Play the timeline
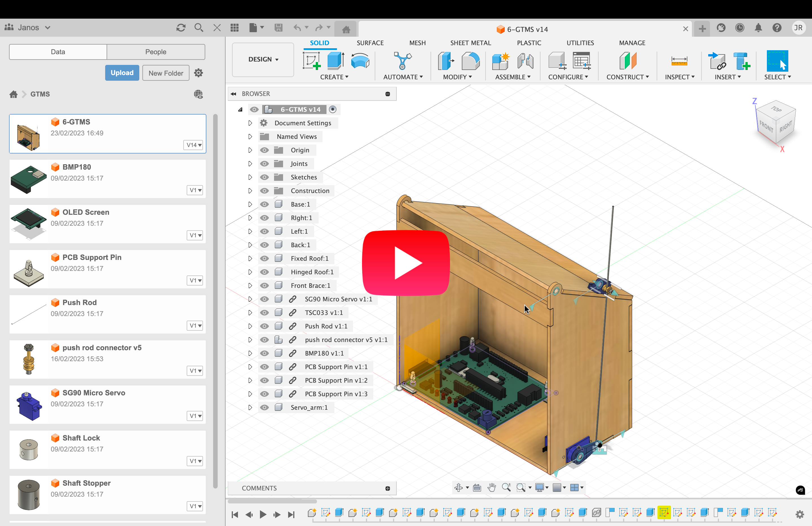Viewport: 812px width, 526px height. click(263, 514)
